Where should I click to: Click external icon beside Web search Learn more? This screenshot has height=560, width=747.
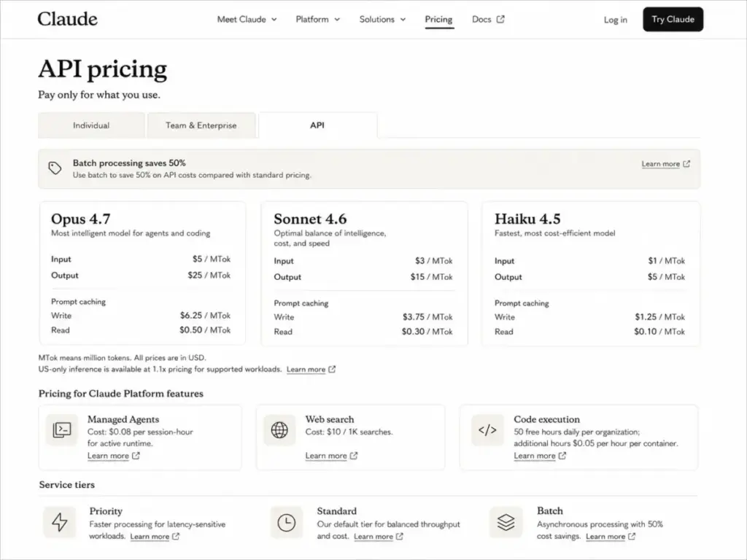coord(354,456)
